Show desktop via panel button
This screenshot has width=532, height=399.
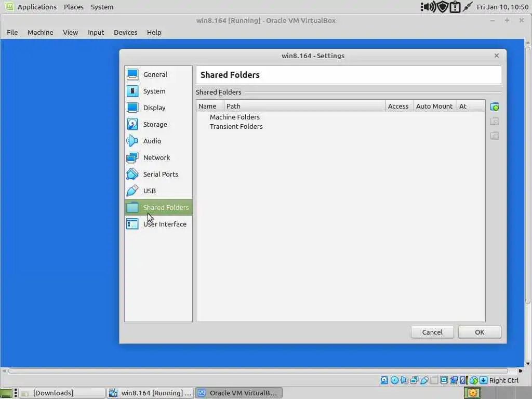coord(6,393)
